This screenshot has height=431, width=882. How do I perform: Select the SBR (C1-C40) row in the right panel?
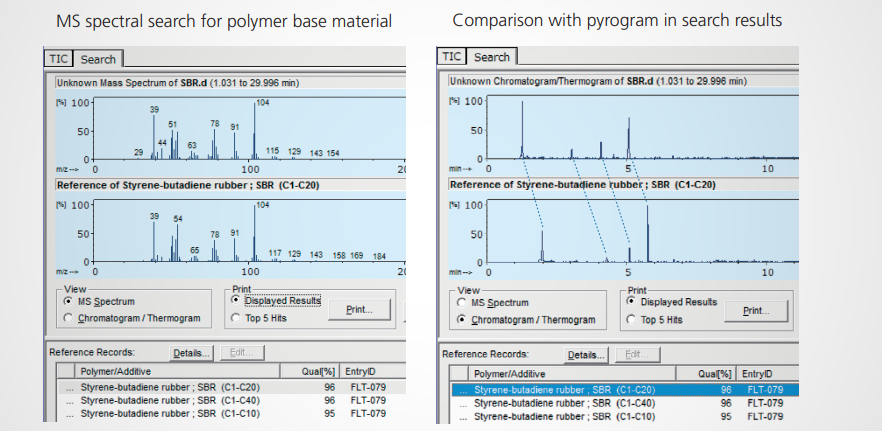coord(625,403)
